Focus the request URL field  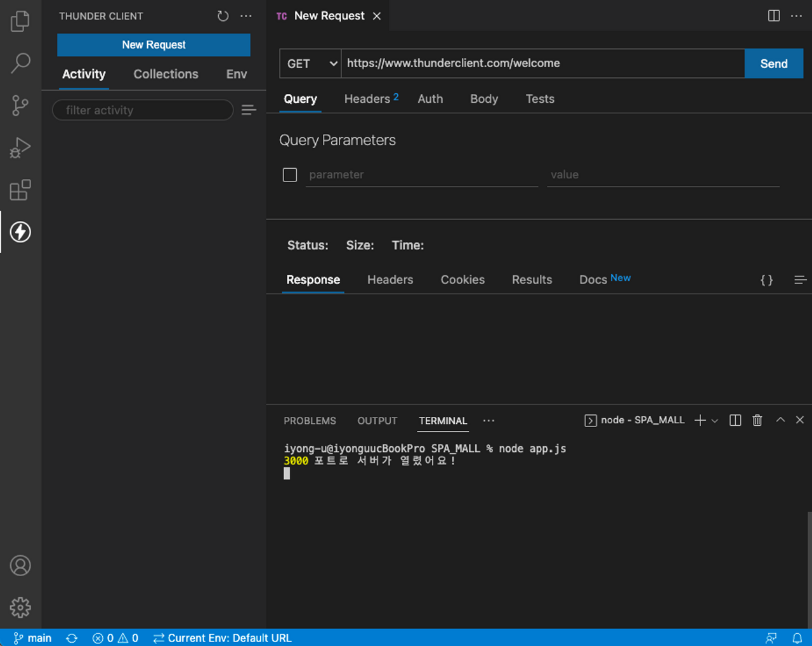point(542,63)
